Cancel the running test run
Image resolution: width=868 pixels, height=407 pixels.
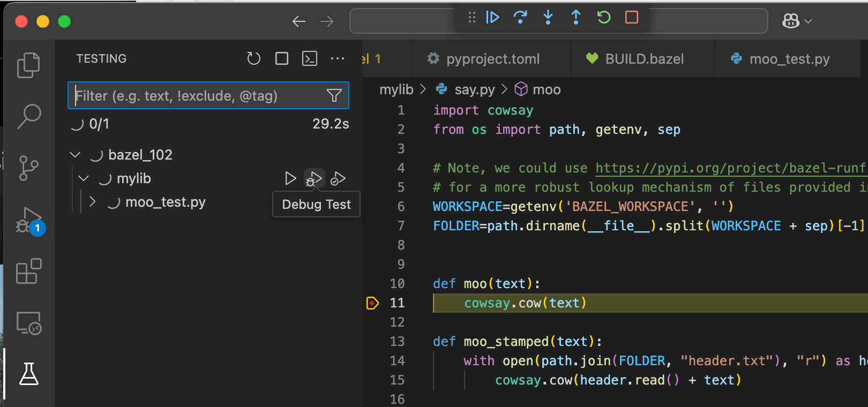[x=282, y=58]
